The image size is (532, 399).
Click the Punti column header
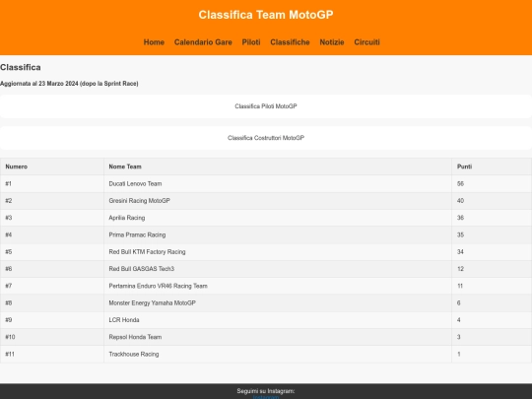coord(492,166)
